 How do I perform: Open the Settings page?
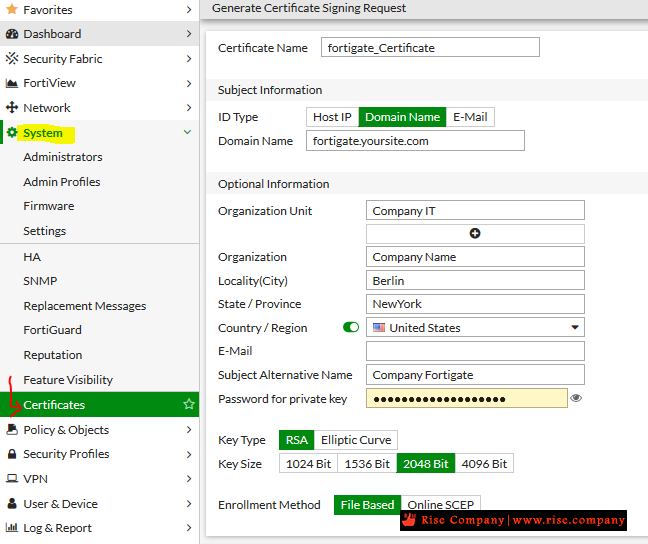pyautogui.click(x=45, y=231)
